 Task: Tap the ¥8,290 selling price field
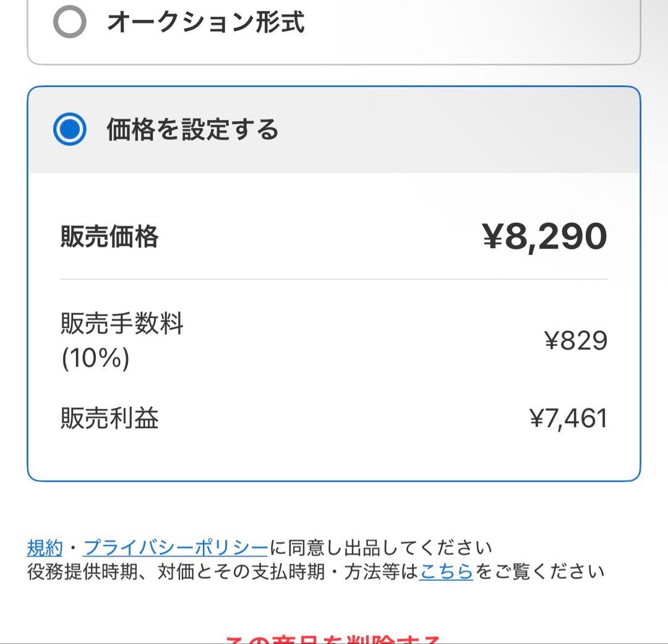(544, 236)
